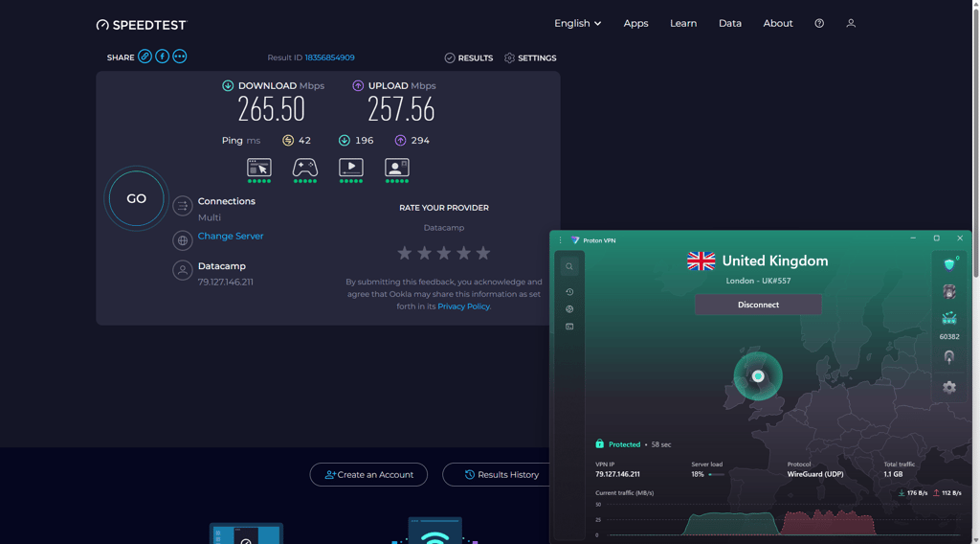Click the 1.1 GB total traffic value

893,474
